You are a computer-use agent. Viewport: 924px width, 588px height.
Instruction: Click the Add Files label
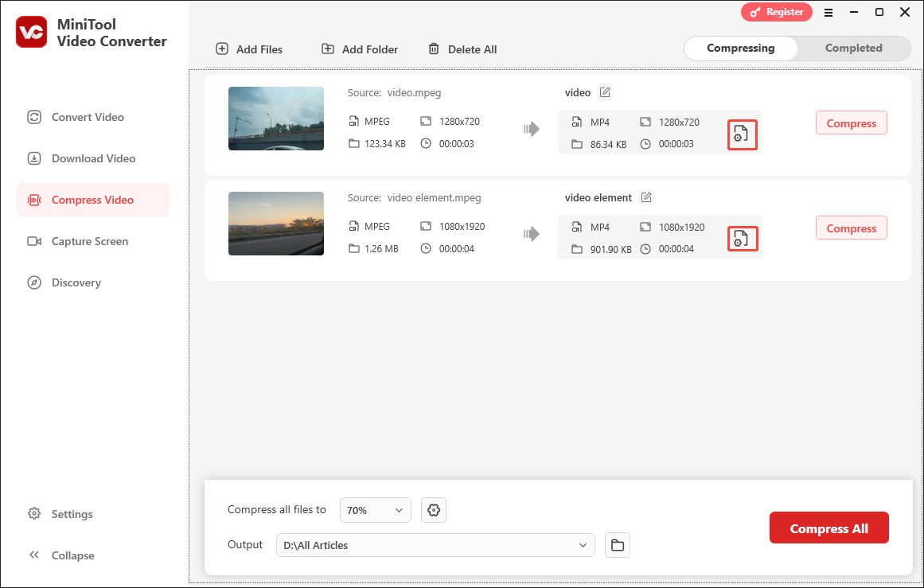259,49
